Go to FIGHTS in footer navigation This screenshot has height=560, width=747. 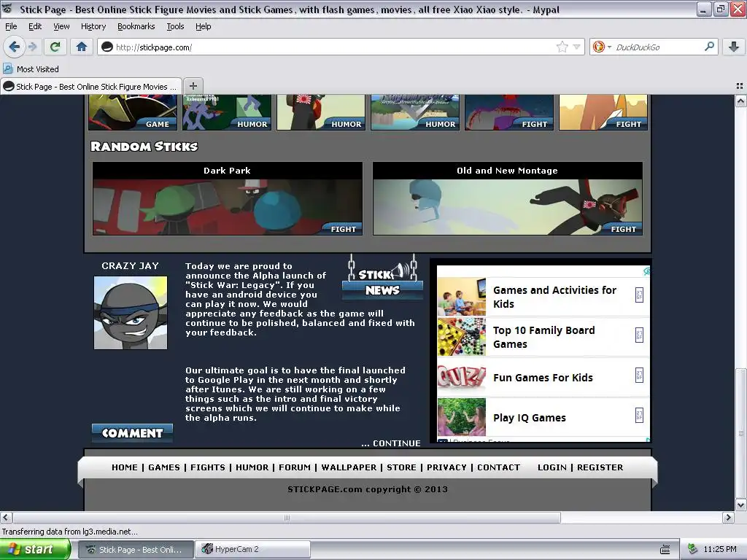point(208,467)
